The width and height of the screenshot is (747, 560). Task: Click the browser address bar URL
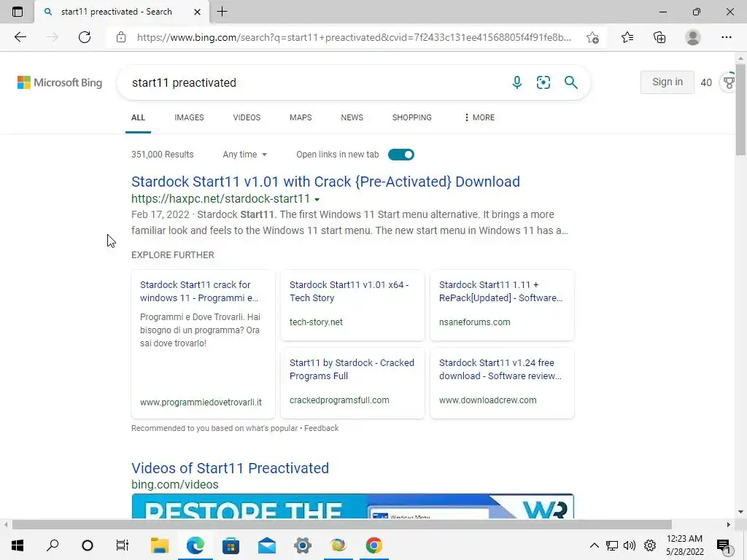click(x=354, y=37)
